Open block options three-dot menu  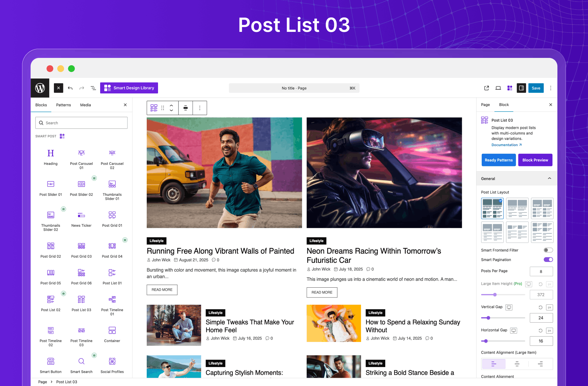[200, 108]
